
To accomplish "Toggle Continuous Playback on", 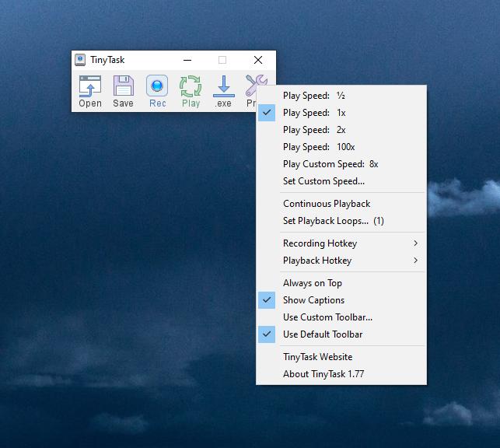I will pyautogui.click(x=327, y=204).
